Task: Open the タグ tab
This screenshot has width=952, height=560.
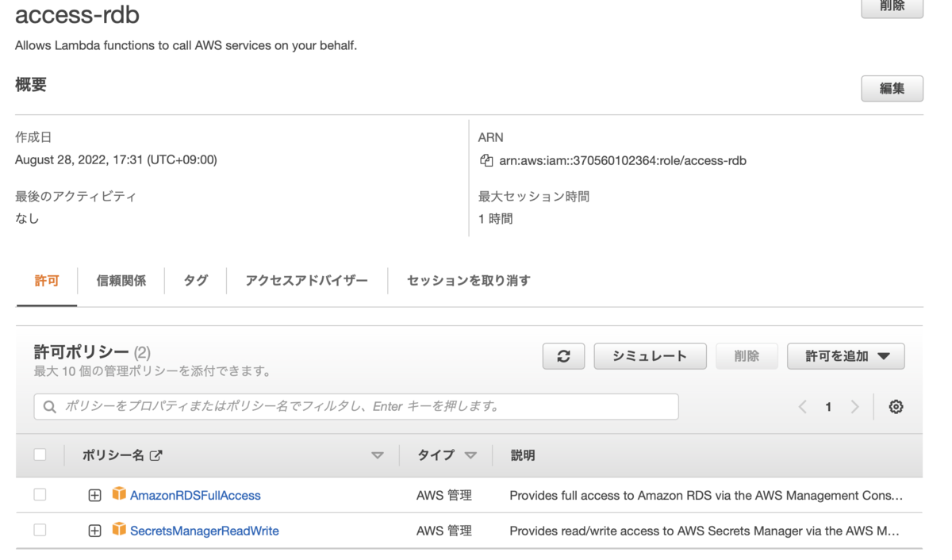Action: [196, 281]
